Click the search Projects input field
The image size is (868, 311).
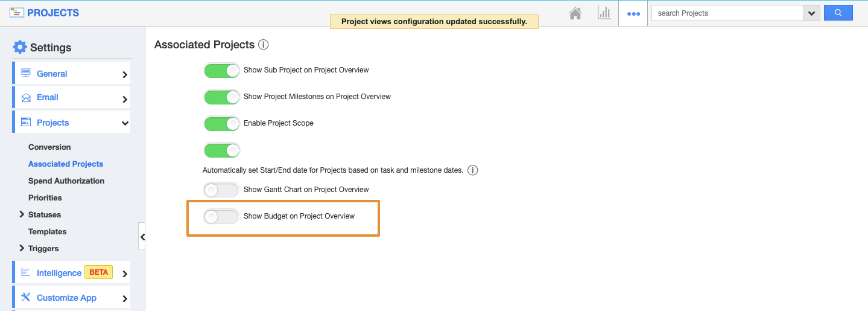pos(727,13)
